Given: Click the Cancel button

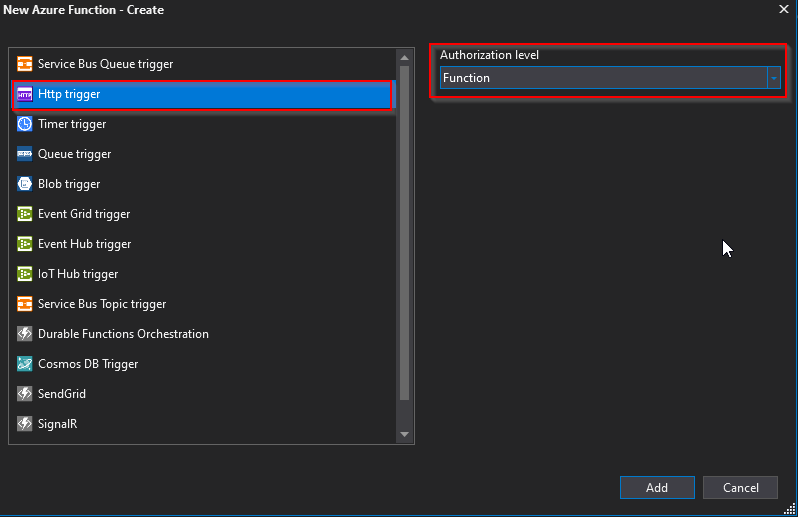Looking at the screenshot, I should 740,487.
